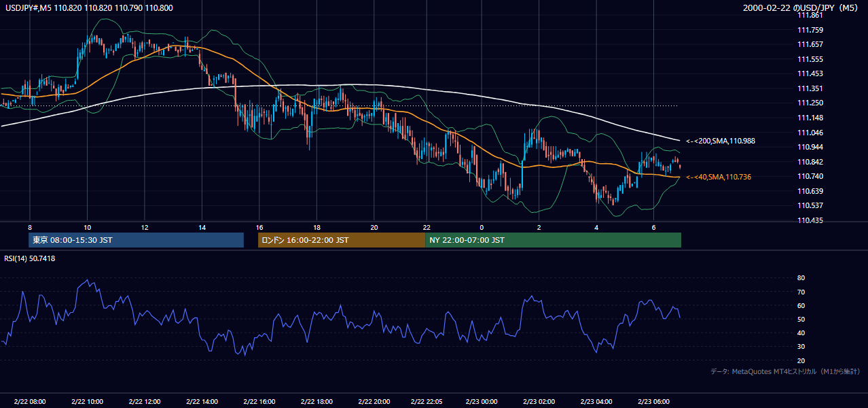Screen dimensions: 868x408
Task: Click the 2/23 02:00 time axis label
Action: click(539, 402)
